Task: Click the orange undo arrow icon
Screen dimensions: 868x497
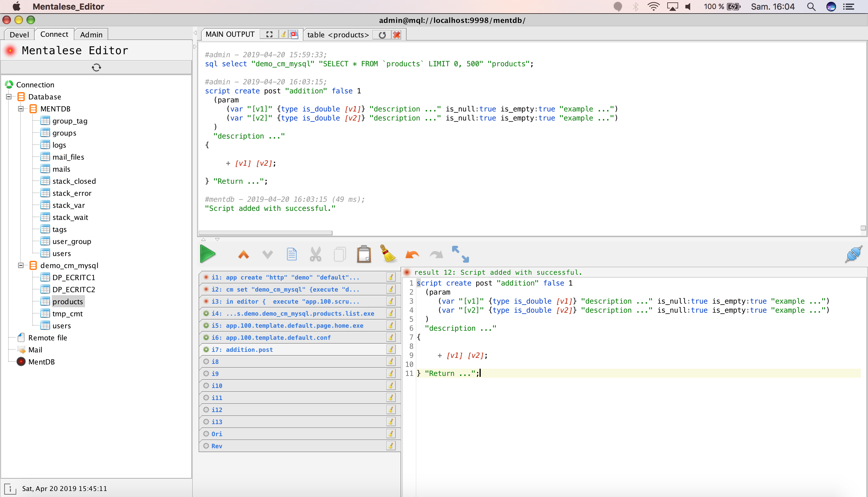Action: point(412,254)
